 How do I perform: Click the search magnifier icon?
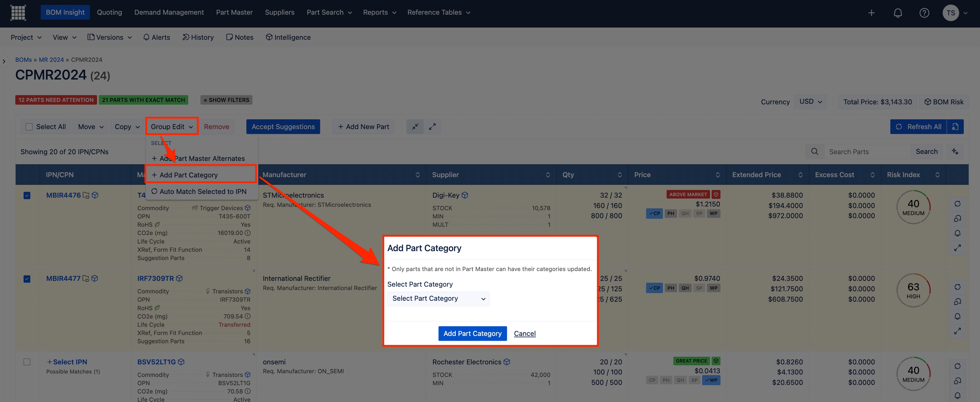pos(814,151)
